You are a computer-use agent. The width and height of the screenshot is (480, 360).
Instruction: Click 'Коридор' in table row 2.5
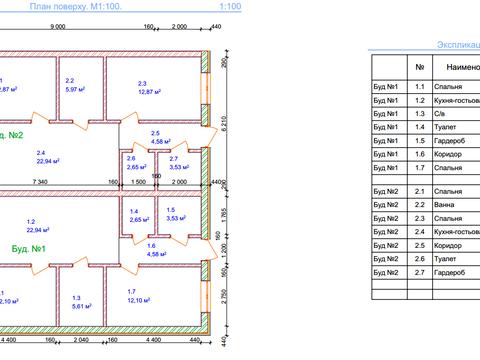click(x=448, y=245)
